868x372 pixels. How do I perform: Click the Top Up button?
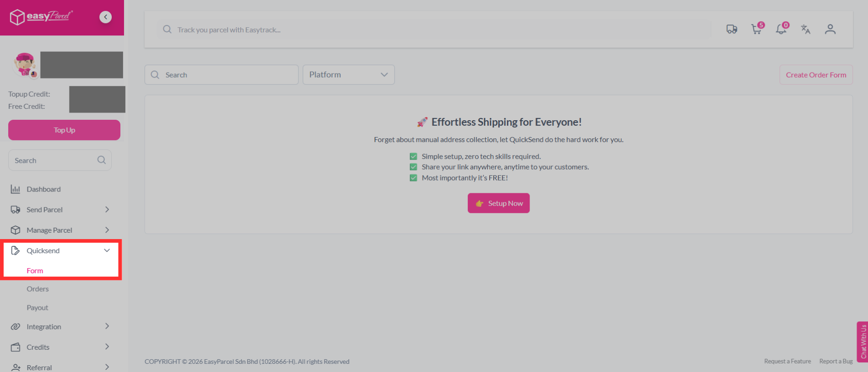(64, 130)
